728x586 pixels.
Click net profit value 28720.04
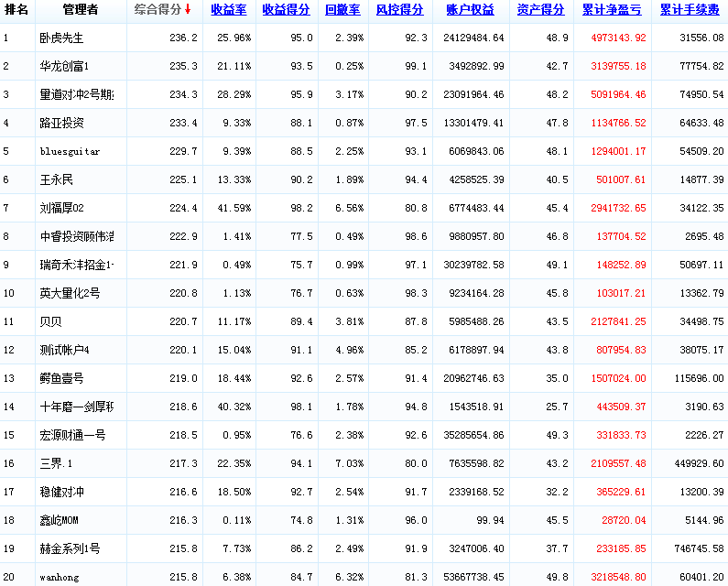click(x=624, y=519)
